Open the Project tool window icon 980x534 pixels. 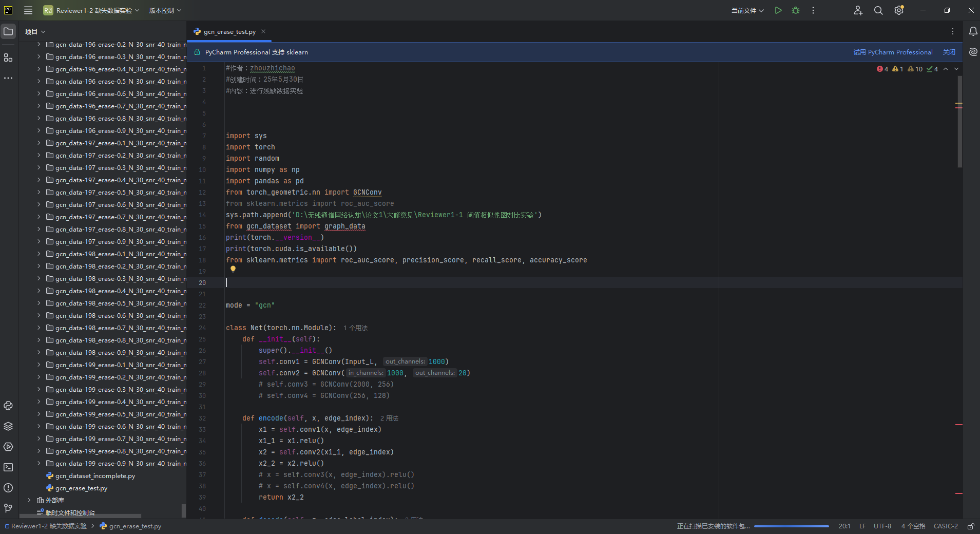(8, 31)
